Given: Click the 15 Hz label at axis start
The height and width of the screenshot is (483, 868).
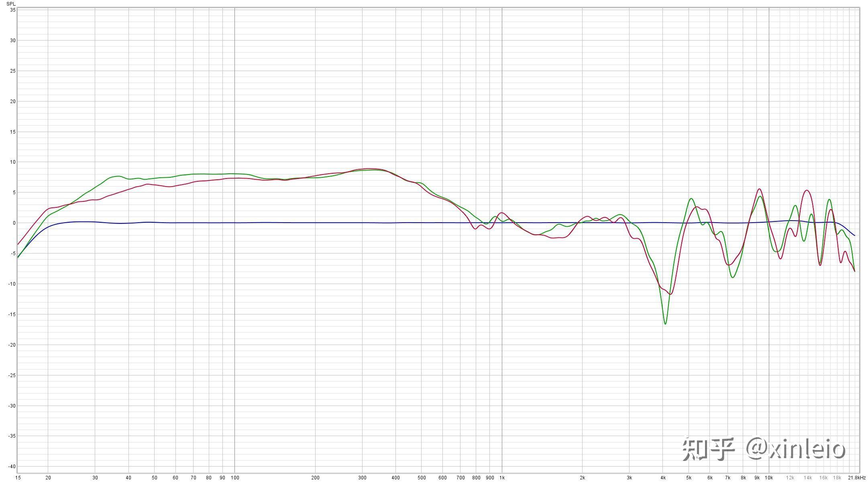Looking at the screenshot, I should [x=18, y=478].
